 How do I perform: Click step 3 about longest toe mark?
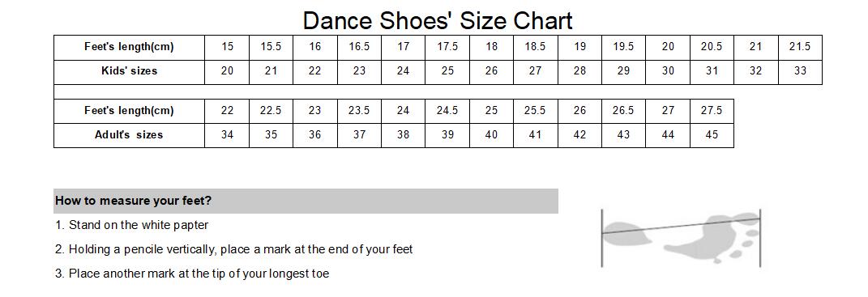click(192, 274)
